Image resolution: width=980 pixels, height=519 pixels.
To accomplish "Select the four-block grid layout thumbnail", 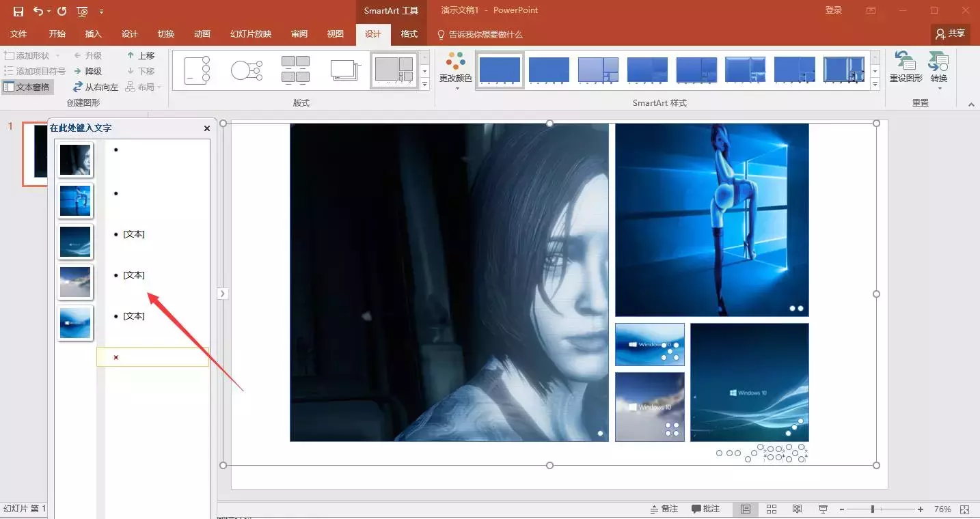I will [296, 70].
